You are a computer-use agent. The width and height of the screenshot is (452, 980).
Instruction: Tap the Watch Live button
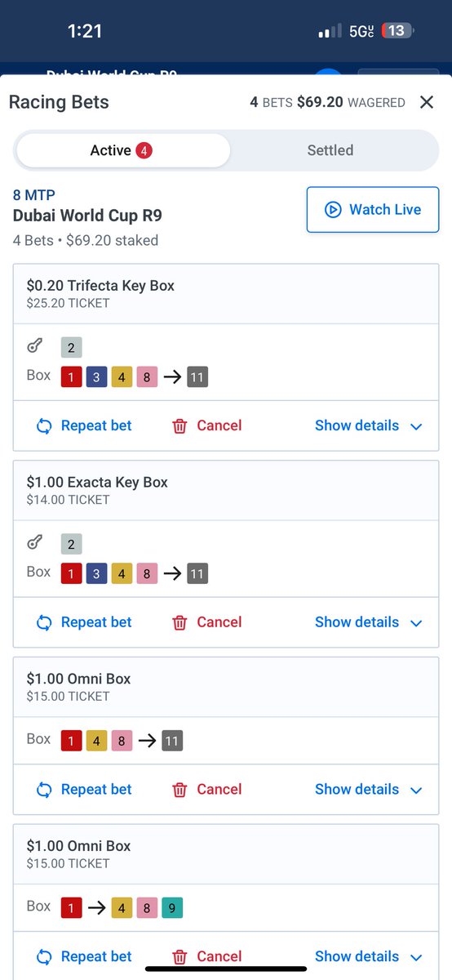(373, 210)
